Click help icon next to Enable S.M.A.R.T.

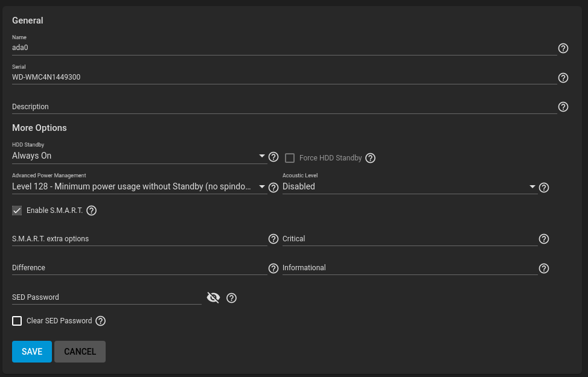92,211
